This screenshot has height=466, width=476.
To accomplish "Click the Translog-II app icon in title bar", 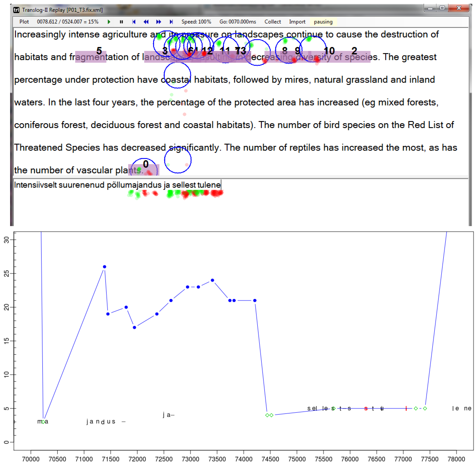I will (x=16, y=10).
